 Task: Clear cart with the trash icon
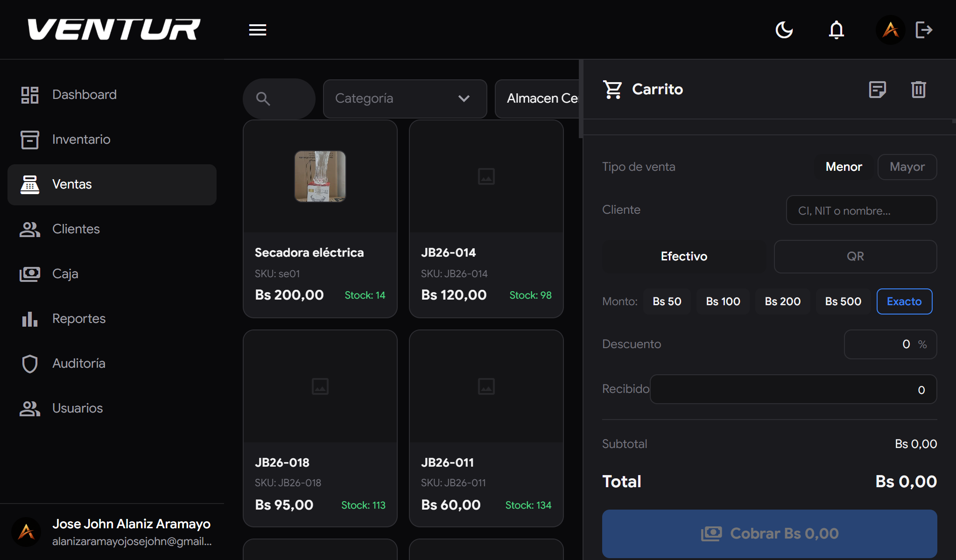[x=918, y=89]
